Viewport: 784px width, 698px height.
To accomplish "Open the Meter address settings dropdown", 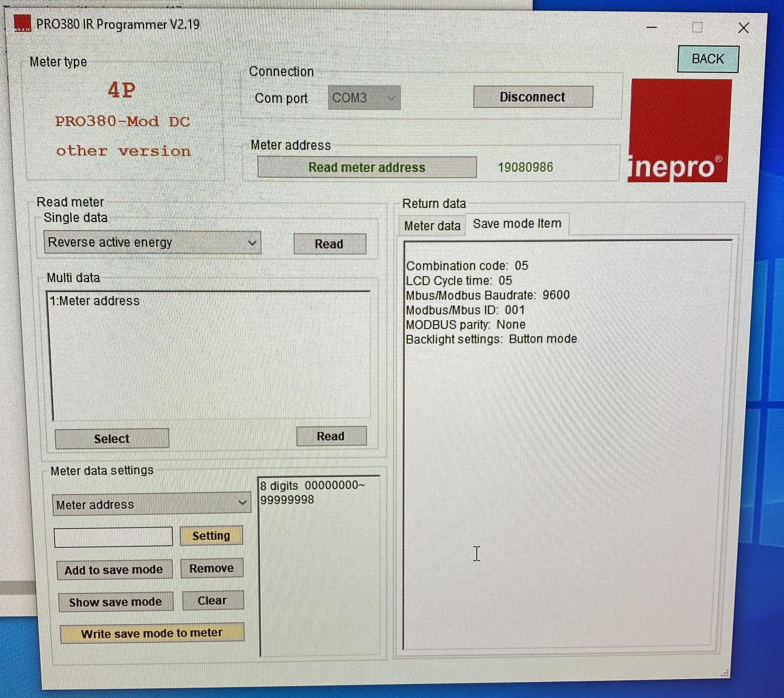I will pos(151,504).
